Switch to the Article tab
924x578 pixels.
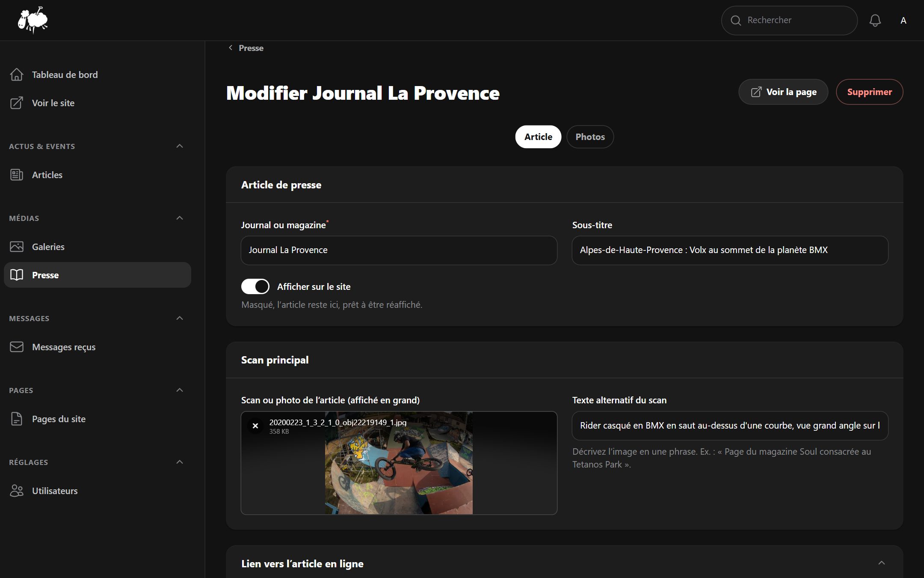538,137
